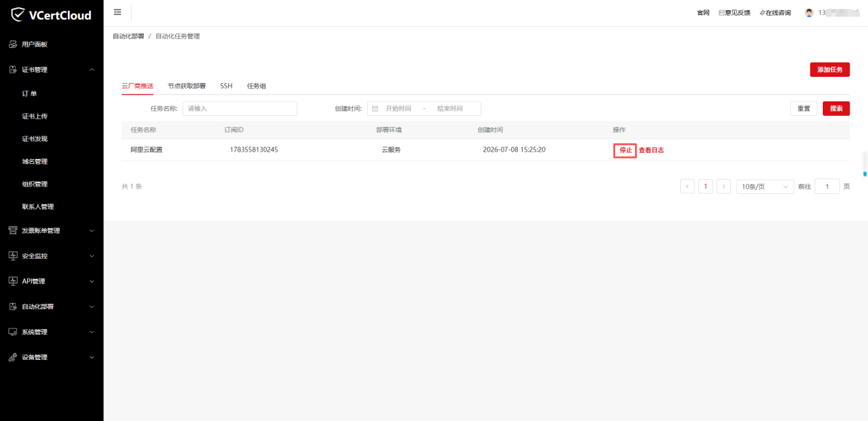Viewport: 868px width, 421px height.
Task: Stop the 阿里云配置 task with 停止
Action: (625, 150)
